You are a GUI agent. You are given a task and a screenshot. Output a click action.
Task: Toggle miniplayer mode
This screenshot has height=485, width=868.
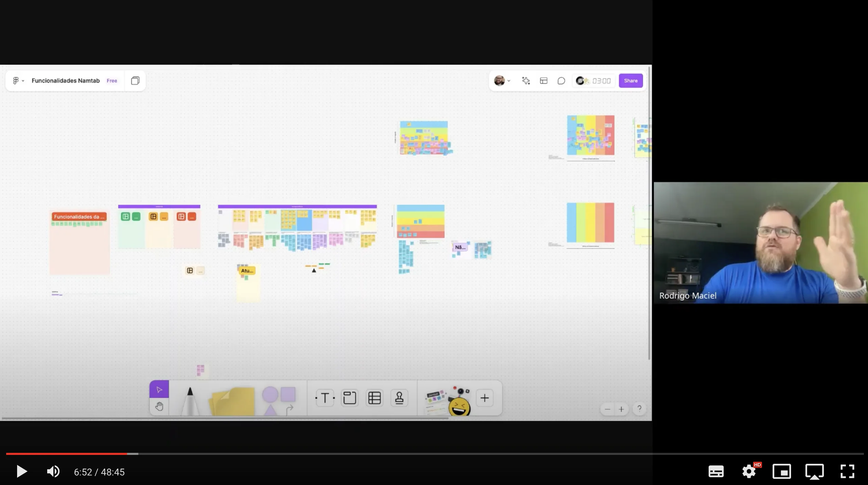(x=782, y=471)
